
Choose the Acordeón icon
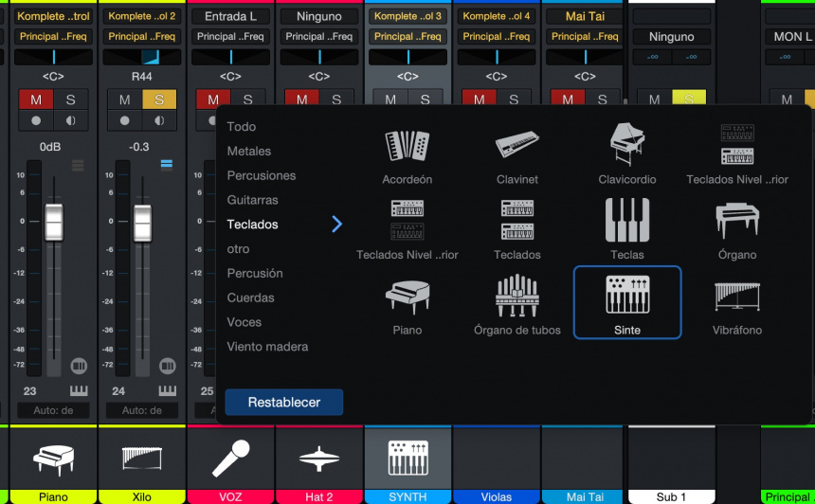coord(407,146)
